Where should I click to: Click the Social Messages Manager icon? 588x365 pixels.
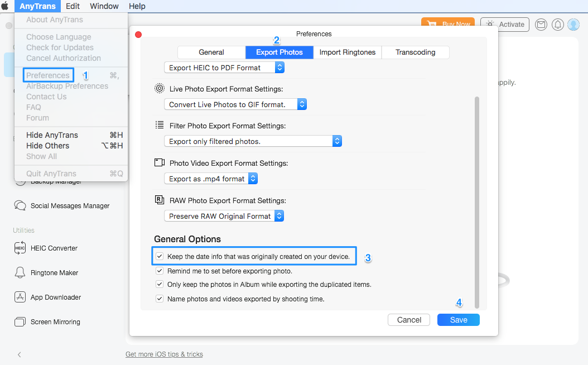click(x=20, y=205)
